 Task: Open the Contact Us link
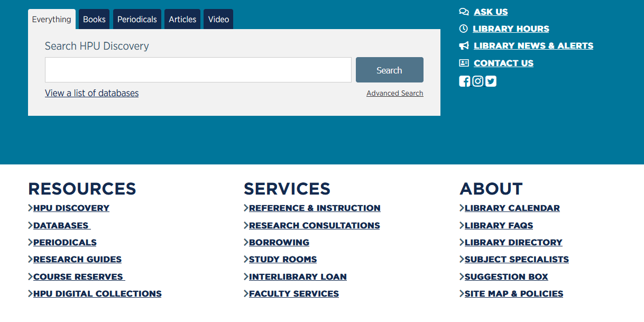[503, 63]
